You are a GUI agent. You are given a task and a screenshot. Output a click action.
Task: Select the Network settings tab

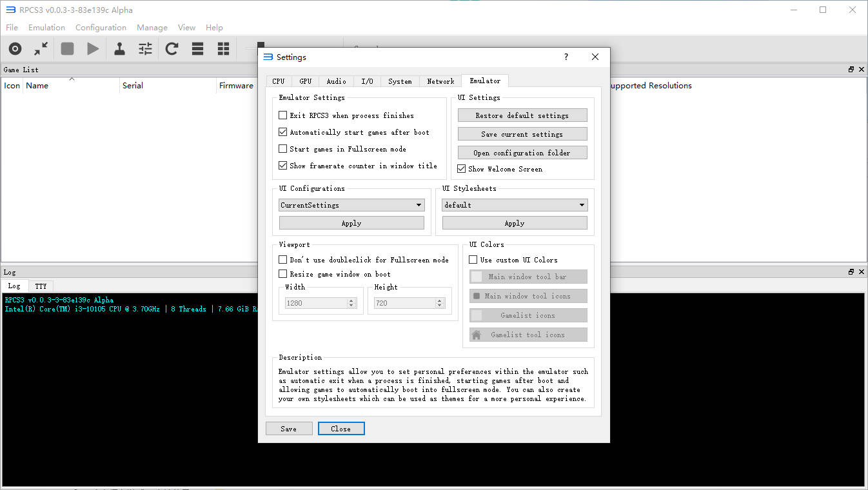tap(440, 81)
